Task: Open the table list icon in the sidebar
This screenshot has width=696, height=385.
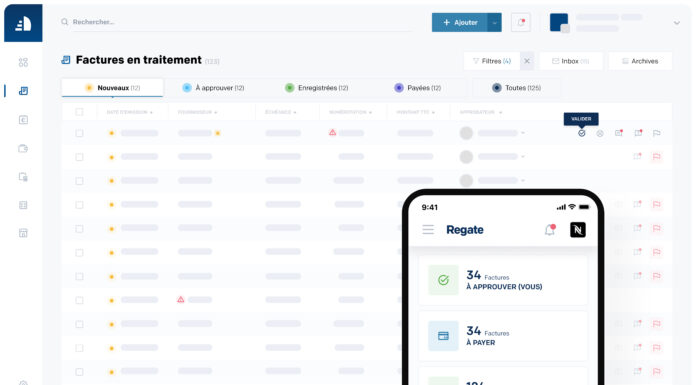Action: tap(24, 205)
